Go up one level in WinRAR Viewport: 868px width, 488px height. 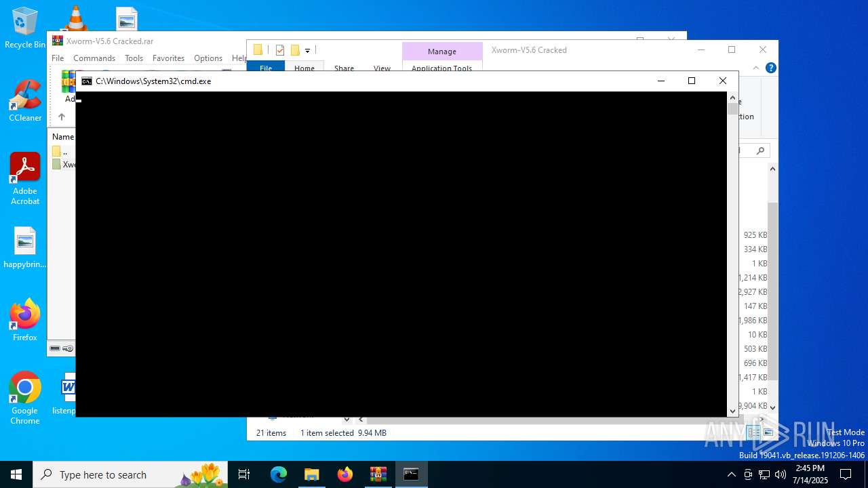(x=61, y=117)
